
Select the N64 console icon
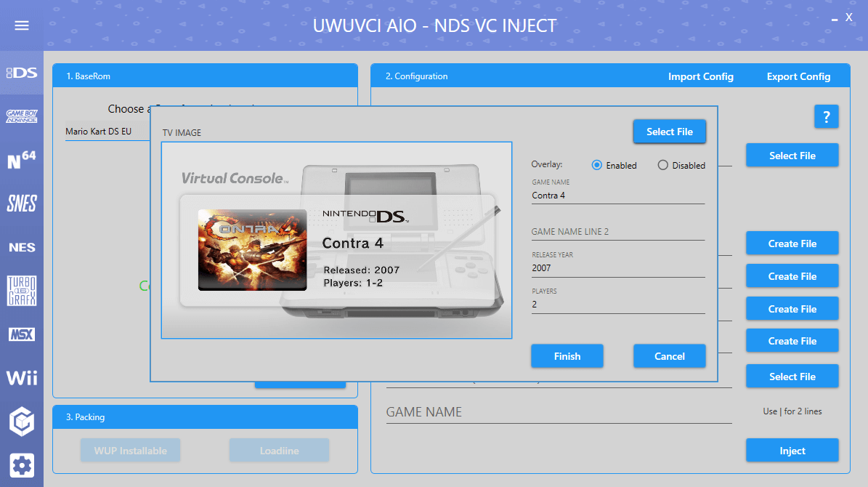click(22, 160)
